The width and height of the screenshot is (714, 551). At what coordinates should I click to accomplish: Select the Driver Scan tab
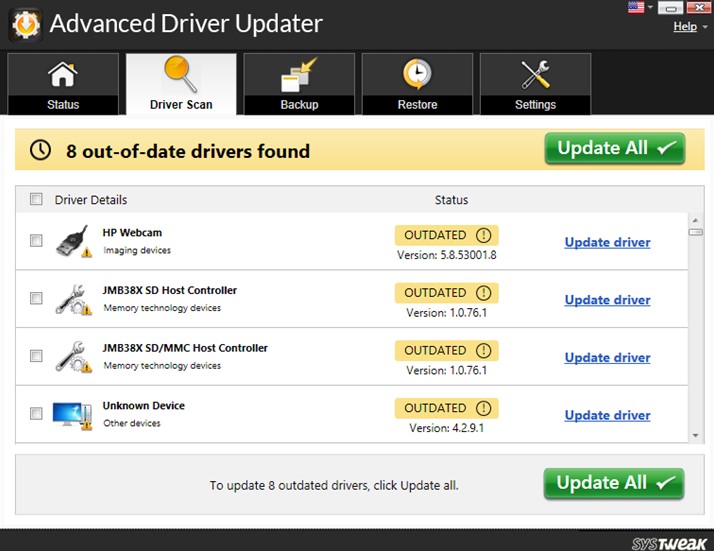pos(181,84)
